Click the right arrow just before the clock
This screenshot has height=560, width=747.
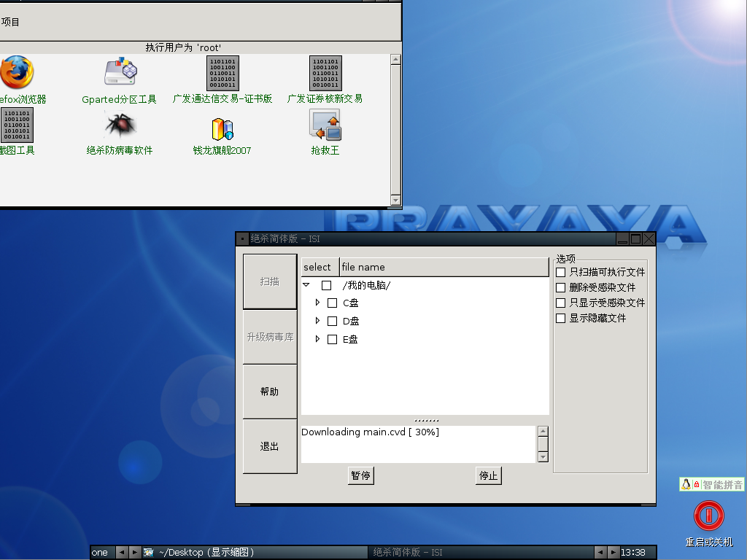click(x=614, y=553)
